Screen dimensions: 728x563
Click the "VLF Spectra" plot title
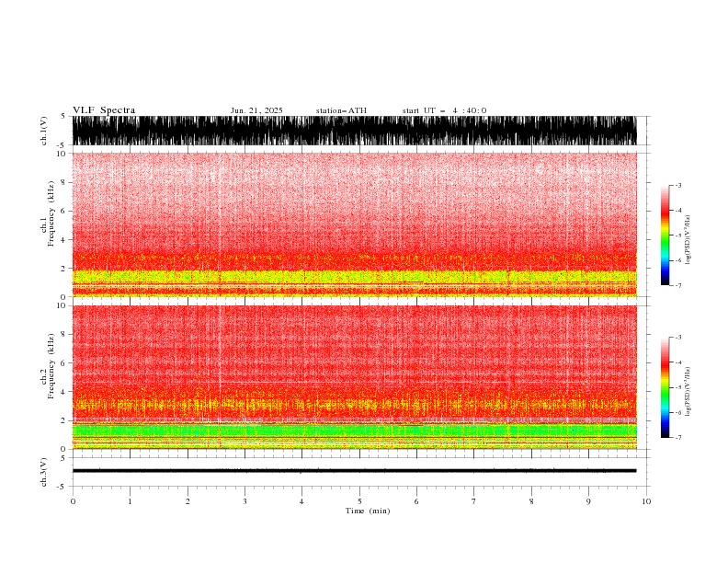pyautogui.click(x=104, y=110)
